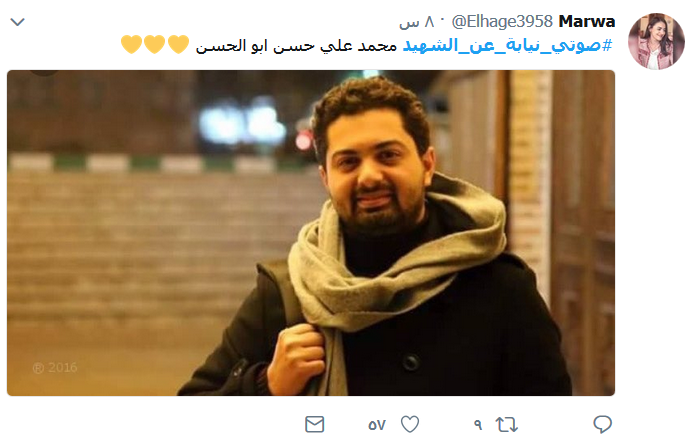This screenshot has width=694, height=445.
Task: Click the outermost yellow heart emoji
Action: tap(131, 44)
